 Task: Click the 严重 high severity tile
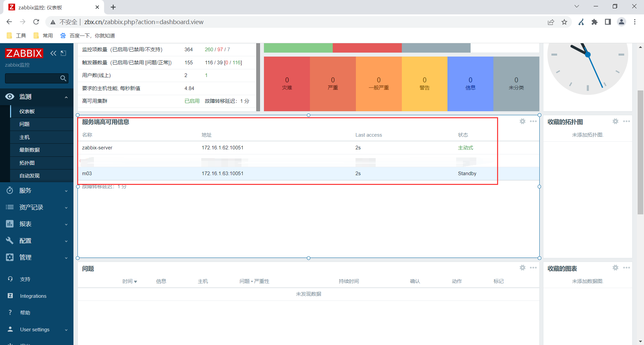(x=333, y=84)
